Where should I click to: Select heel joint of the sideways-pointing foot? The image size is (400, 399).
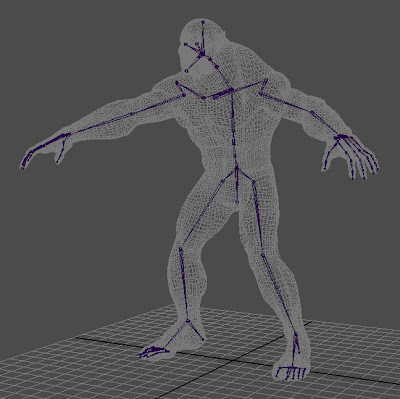click(x=203, y=339)
